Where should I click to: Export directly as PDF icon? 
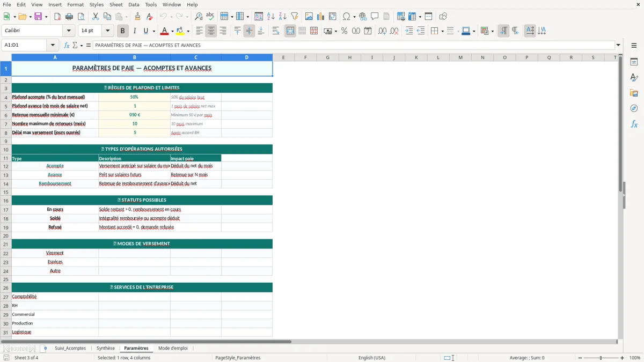57,17
